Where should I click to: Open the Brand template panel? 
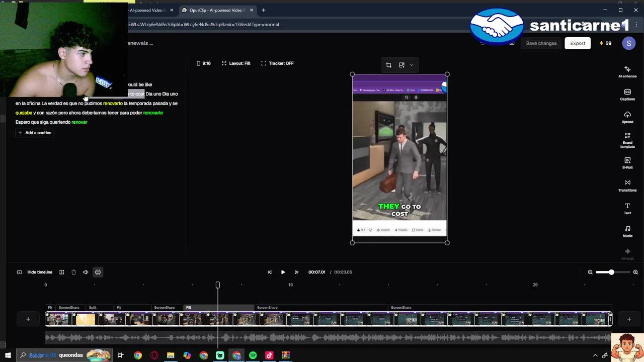point(627,140)
